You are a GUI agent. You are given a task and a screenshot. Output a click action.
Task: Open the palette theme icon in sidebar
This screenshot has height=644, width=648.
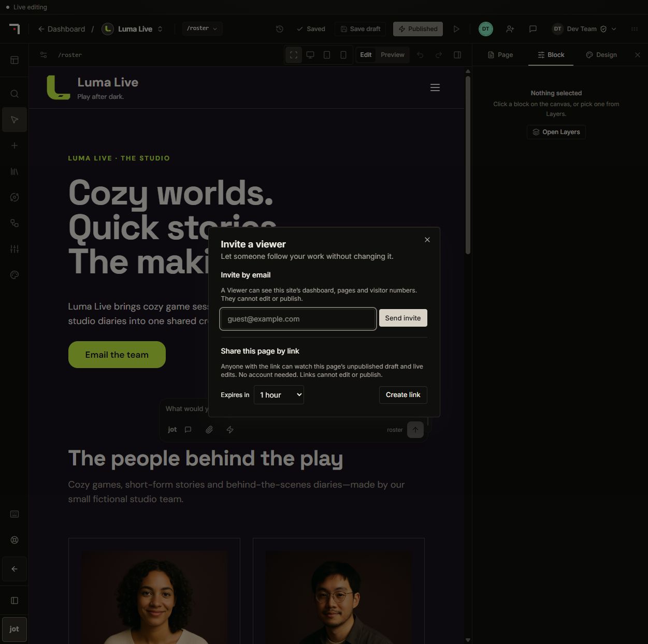pos(15,275)
